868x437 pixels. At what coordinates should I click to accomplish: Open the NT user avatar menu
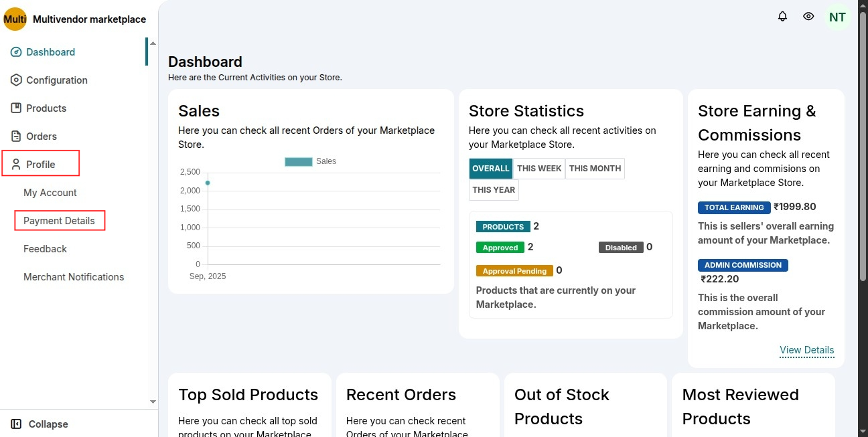(x=837, y=17)
